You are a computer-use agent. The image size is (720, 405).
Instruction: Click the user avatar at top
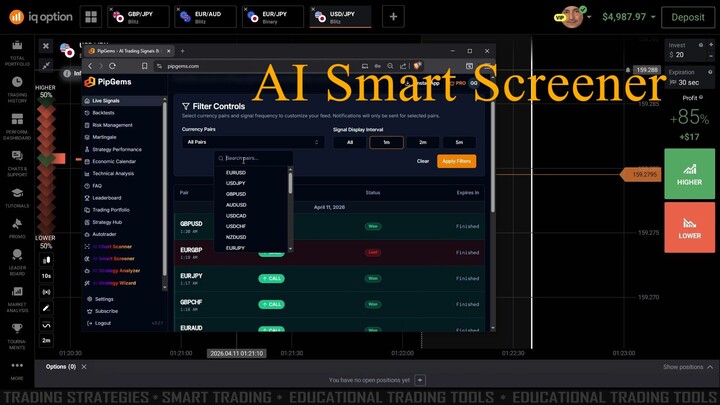[x=572, y=17]
